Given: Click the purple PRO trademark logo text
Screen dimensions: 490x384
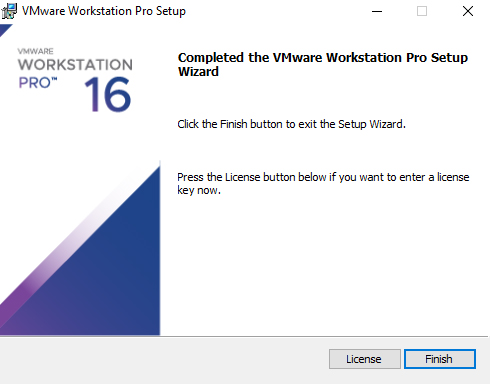Looking at the screenshot, I should point(37,83).
